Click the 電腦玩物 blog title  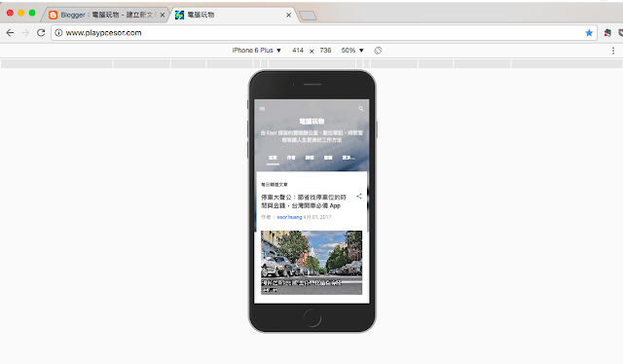pyautogui.click(x=311, y=122)
